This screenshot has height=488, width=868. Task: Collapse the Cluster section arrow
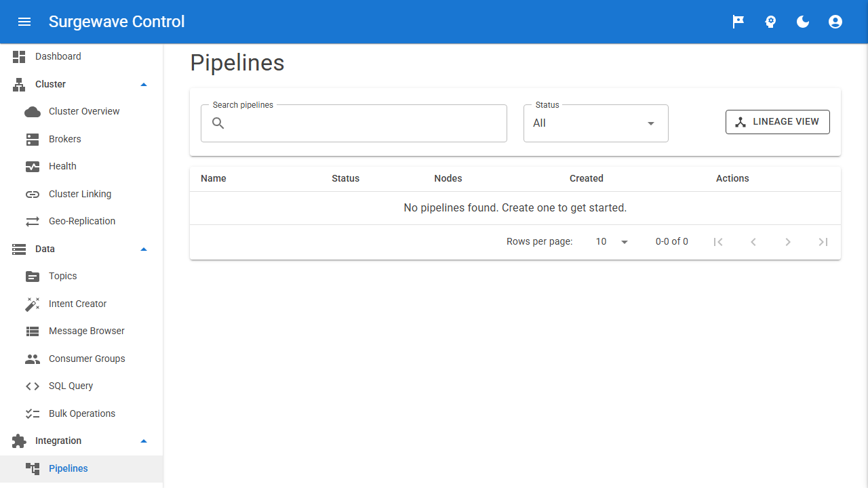143,85
